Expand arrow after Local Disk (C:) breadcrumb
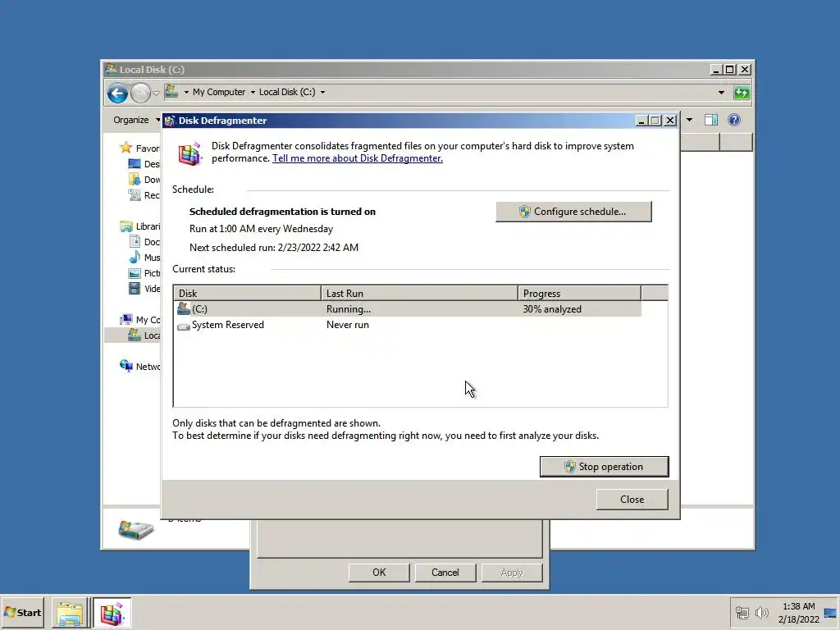Image resolution: width=840 pixels, height=630 pixels. tap(322, 92)
